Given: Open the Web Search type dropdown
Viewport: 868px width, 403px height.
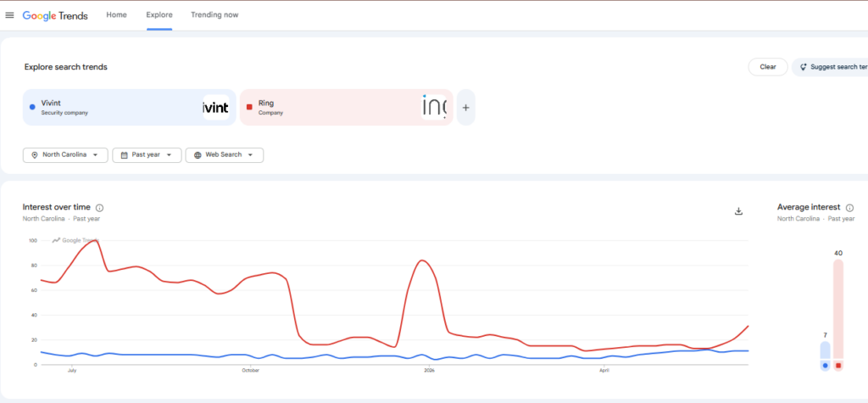Looking at the screenshot, I should pos(224,155).
